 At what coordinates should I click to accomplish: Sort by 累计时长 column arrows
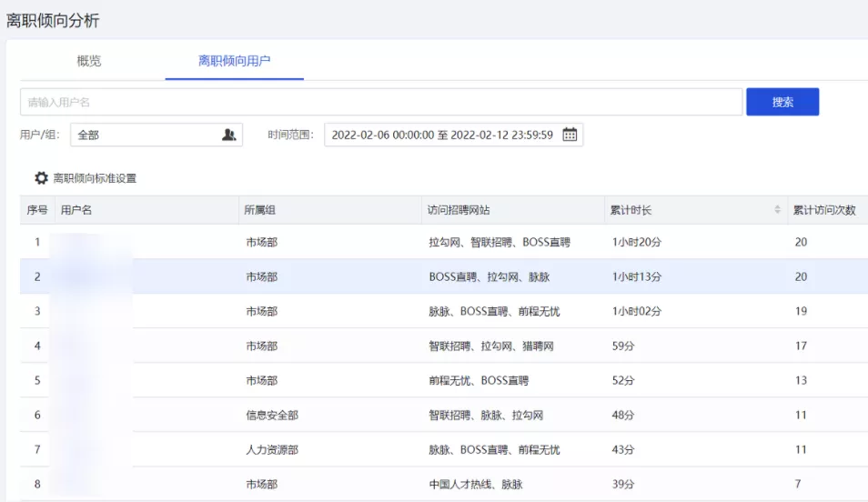coord(777,210)
